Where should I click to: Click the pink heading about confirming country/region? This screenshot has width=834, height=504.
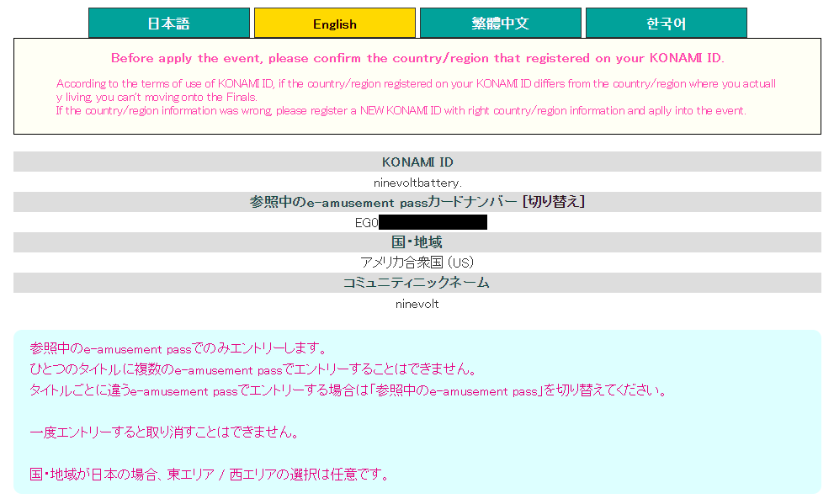(x=417, y=58)
